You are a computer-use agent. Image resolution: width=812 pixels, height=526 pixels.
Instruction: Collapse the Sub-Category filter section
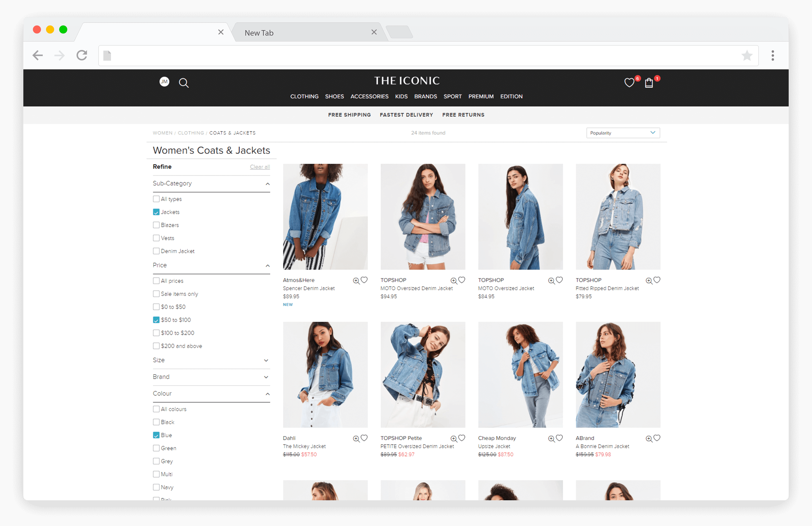[x=268, y=184]
